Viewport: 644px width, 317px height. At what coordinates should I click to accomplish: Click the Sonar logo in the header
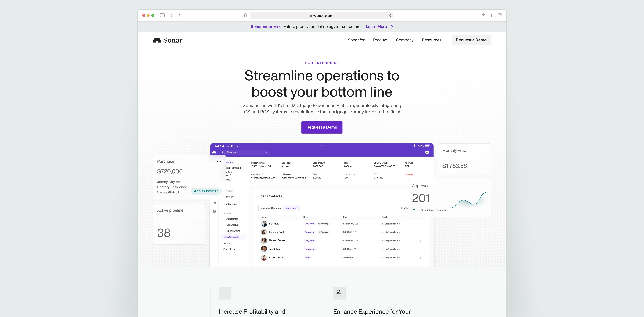coord(168,40)
